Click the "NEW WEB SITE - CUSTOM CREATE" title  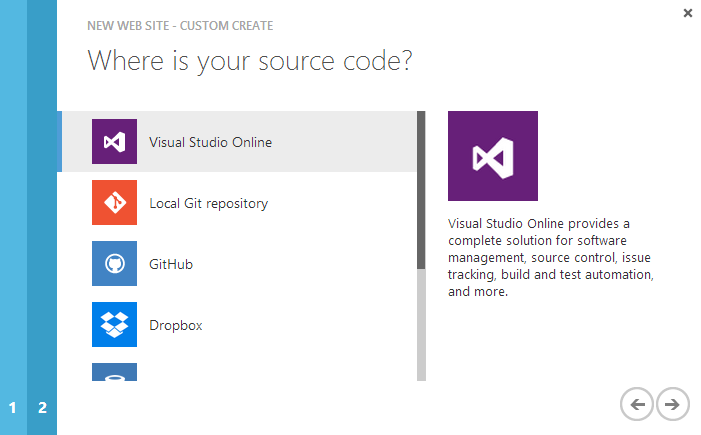(x=180, y=26)
